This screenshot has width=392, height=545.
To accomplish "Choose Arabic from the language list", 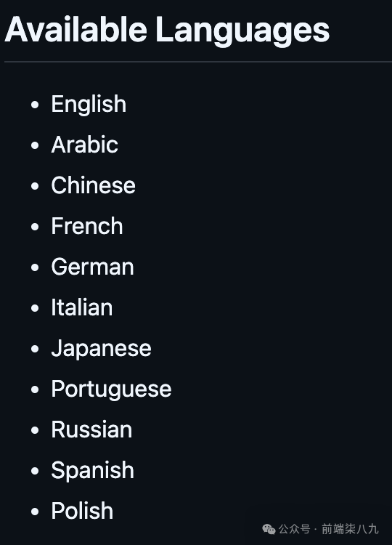I will tap(84, 145).
